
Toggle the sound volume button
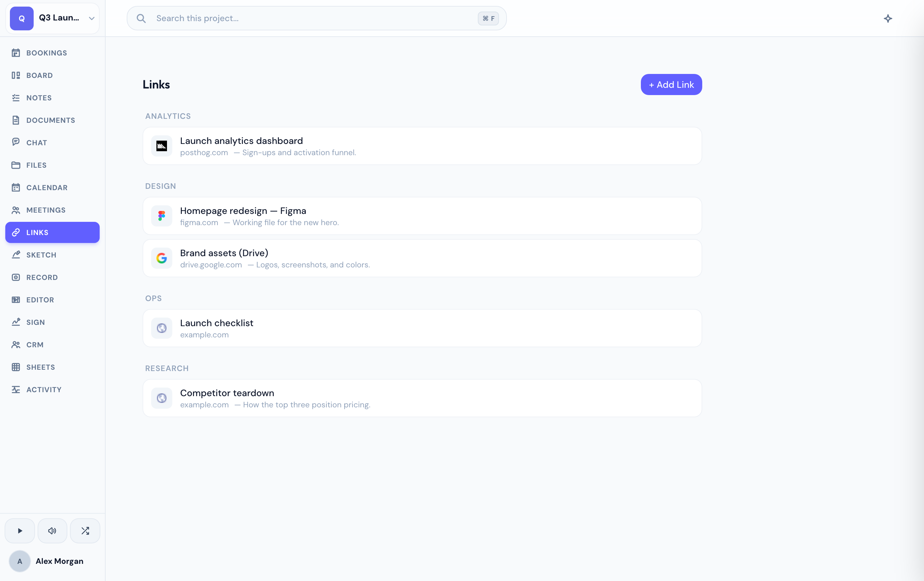52,531
